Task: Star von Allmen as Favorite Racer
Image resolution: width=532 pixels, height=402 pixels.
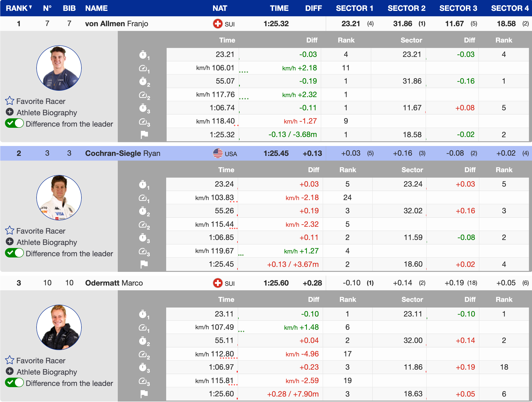Action: [x=10, y=101]
